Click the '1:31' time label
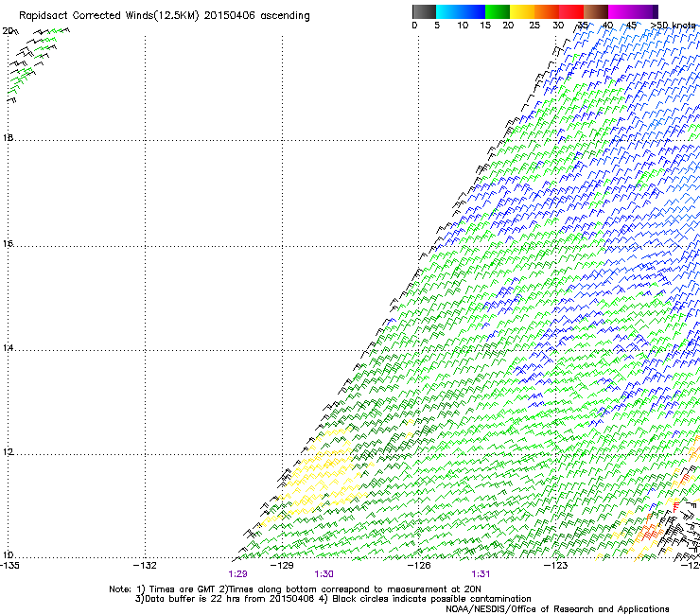Viewport: 700px width, 615px height. (481, 574)
